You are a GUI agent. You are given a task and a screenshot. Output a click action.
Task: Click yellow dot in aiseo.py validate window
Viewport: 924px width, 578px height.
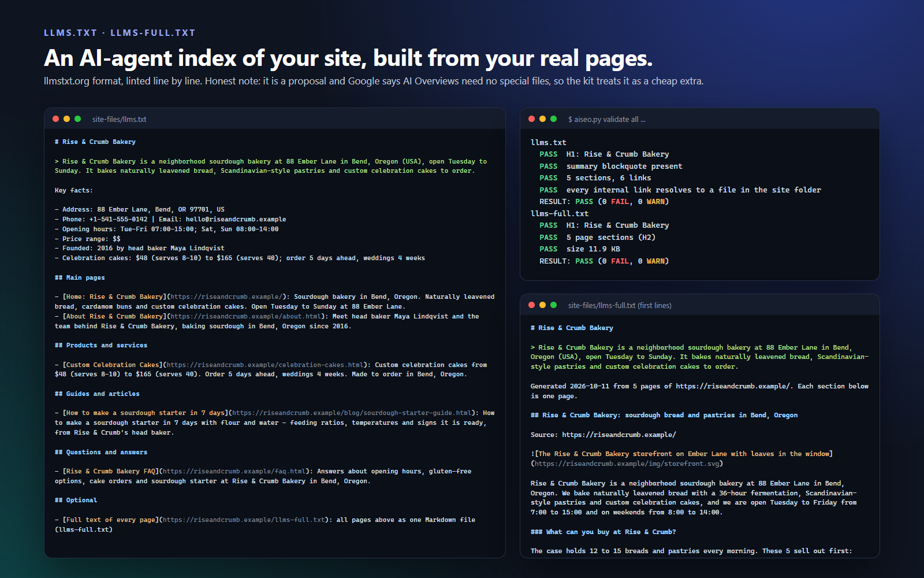[x=542, y=119]
